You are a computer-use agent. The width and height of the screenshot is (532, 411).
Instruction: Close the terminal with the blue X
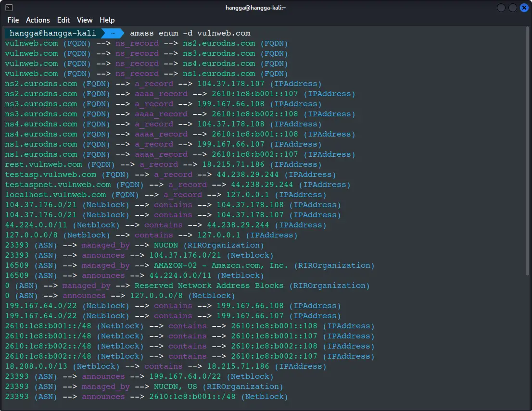[524, 8]
